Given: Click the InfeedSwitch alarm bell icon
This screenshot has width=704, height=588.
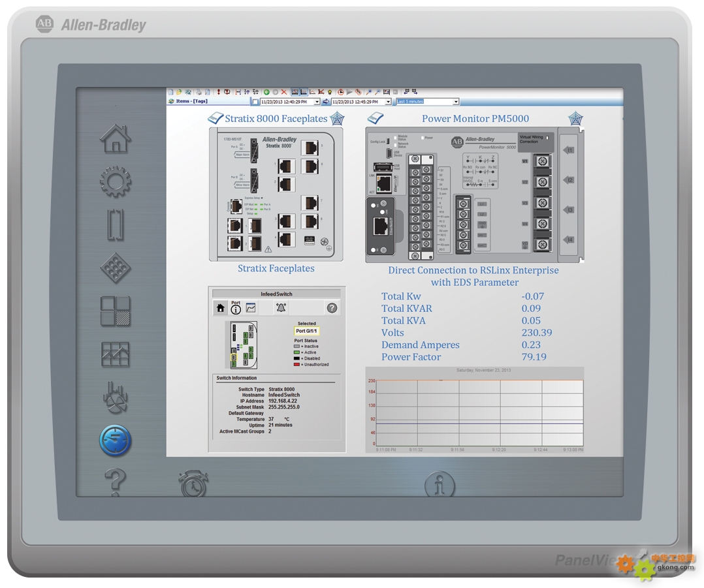Looking at the screenshot, I should (x=281, y=308).
